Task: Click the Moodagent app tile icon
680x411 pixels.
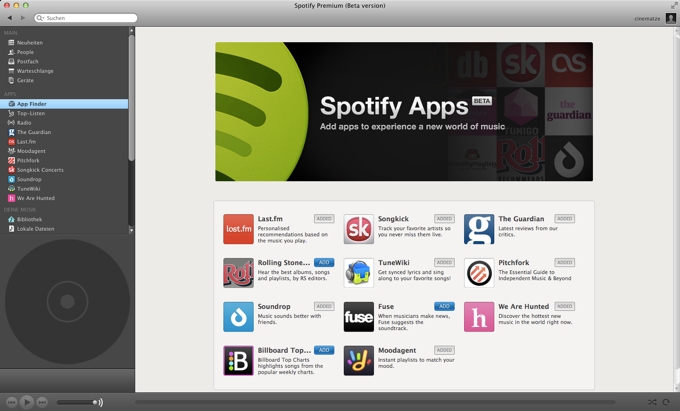Action: pos(359,361)
